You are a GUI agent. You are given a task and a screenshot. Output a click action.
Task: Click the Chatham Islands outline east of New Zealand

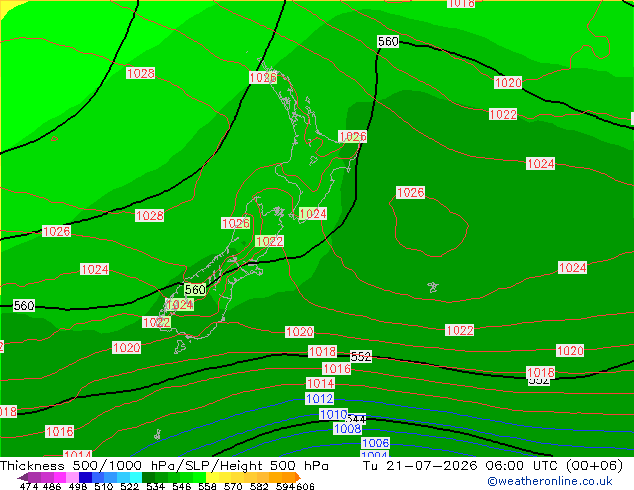(433, 287)
